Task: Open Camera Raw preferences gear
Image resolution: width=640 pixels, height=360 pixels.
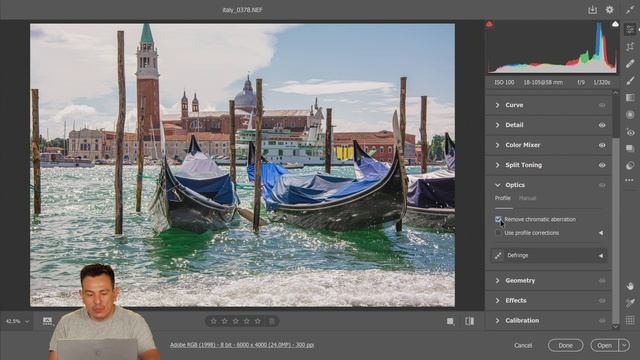Action: point(609,10)
